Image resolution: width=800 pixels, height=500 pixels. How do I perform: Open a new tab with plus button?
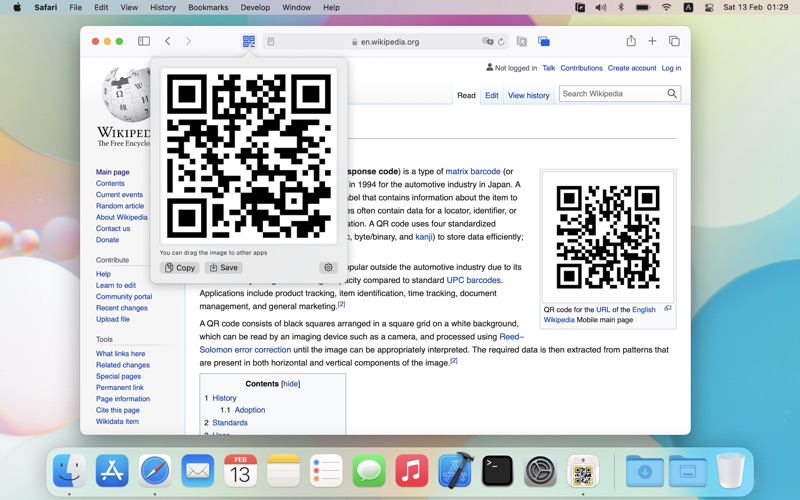tap(652, 41)
